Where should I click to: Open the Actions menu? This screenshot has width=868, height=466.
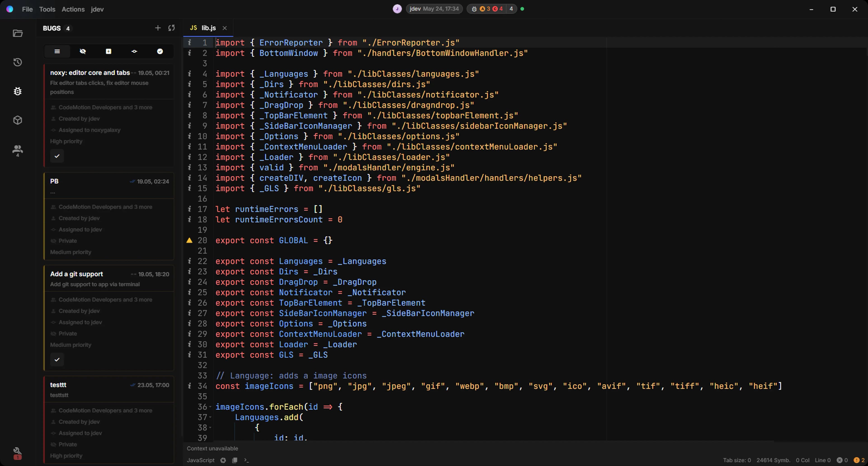pos(73,9)
